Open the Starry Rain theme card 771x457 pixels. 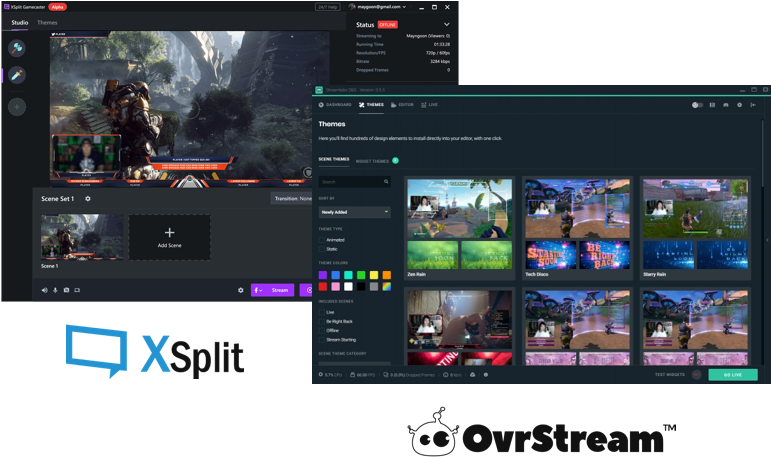coord(695,228)
